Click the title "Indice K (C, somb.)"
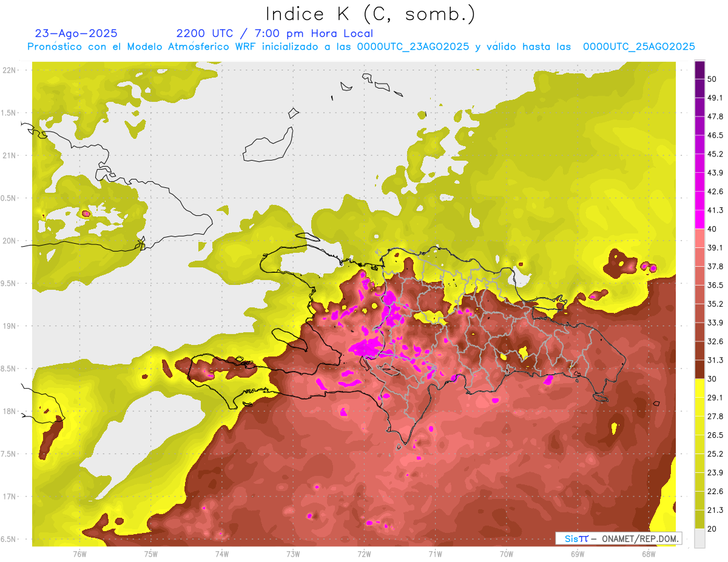 tap(370, 15)
